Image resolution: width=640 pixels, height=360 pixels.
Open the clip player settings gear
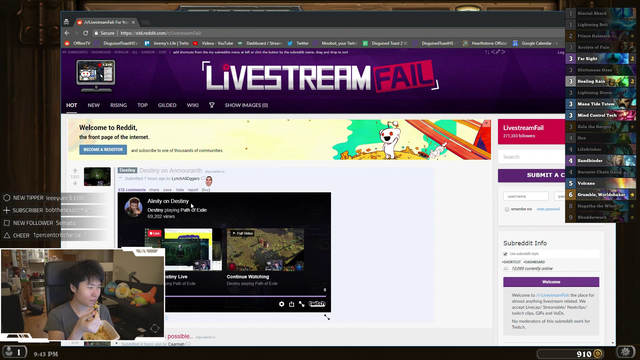(x=282, y=304)
